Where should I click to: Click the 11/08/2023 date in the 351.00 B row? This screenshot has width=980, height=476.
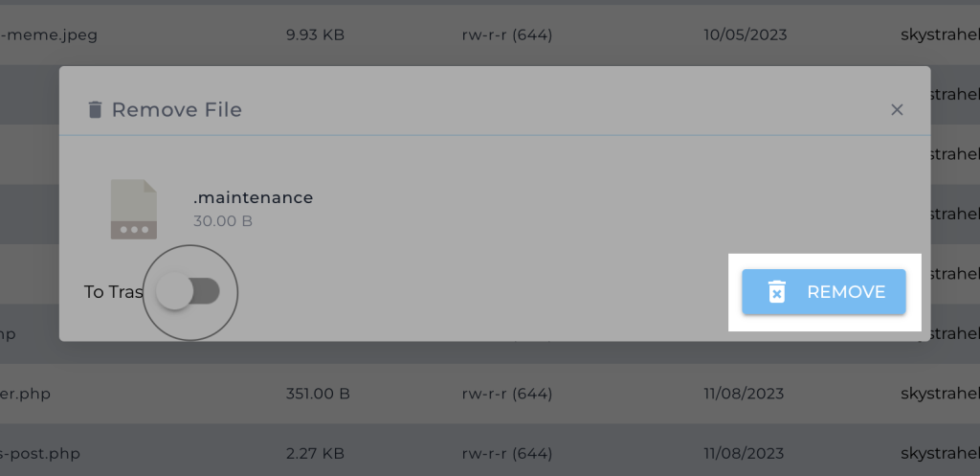pyautogui.click(x=745, y=394)
